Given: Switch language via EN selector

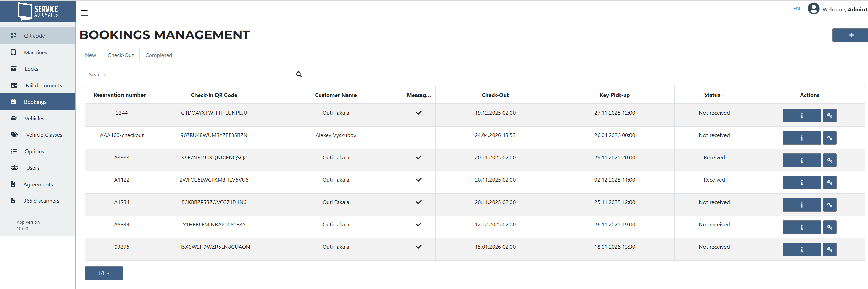Looking at the screenshot, I should (796, 9).
